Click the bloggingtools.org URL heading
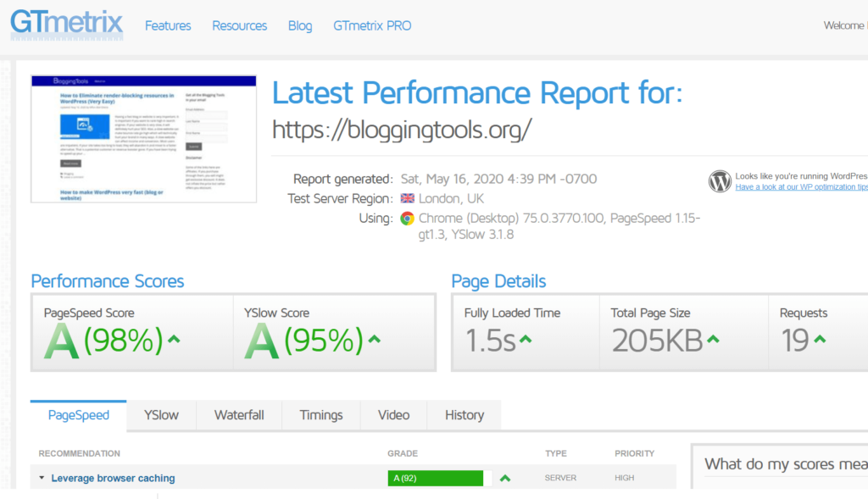The width and height of the screenshot is (868, 499). pos(402,130)
